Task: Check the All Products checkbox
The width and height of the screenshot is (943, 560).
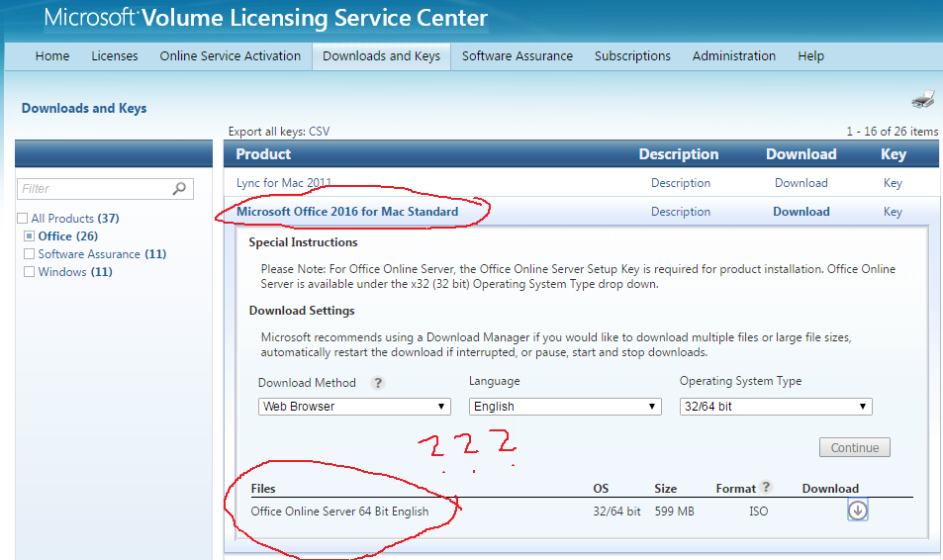Action: pyautogui.click(x=22, y=219)
